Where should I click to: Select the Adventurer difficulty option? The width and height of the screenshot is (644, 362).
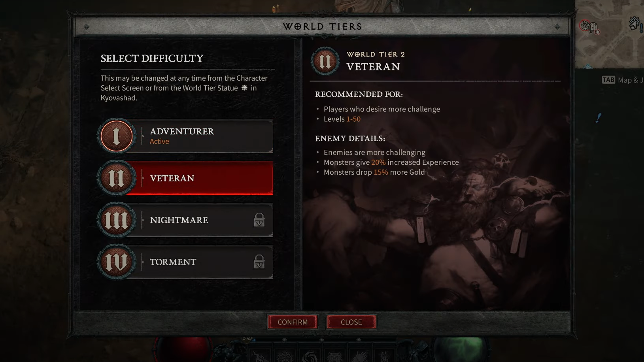coord(186,136)
